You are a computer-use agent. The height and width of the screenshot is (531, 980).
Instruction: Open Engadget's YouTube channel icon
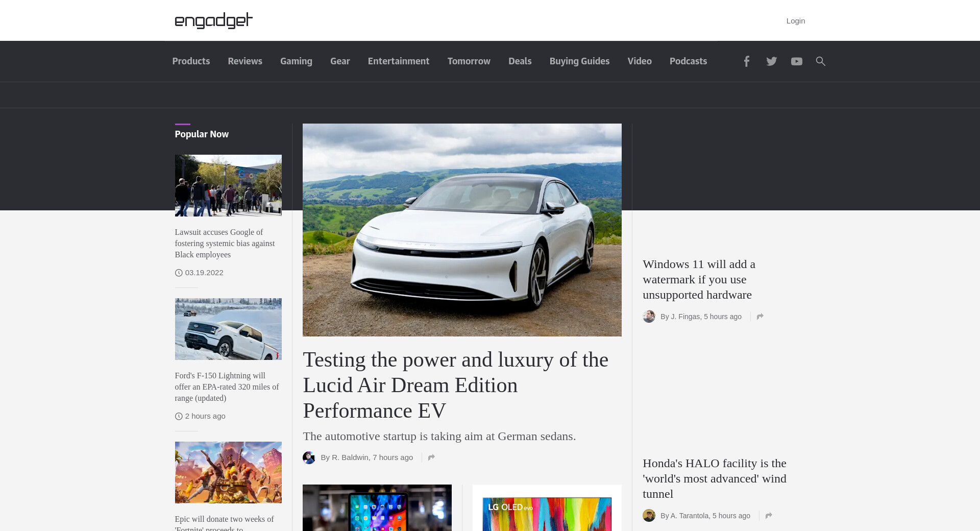(x=796, y=61)
